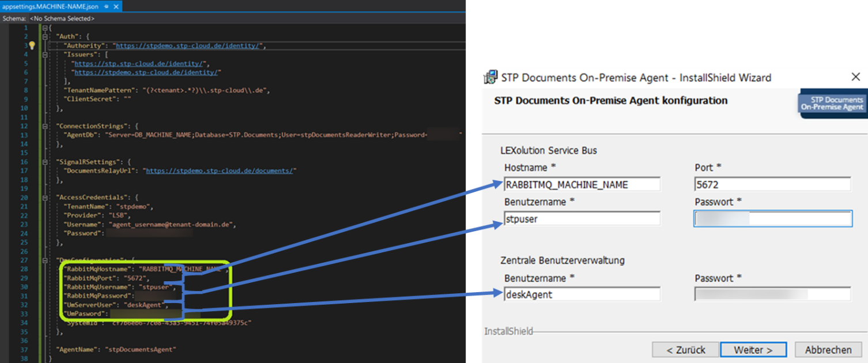
Task: Click the "stpDocumentsAgent" value on line 37
Action: (x=141, y=350)
